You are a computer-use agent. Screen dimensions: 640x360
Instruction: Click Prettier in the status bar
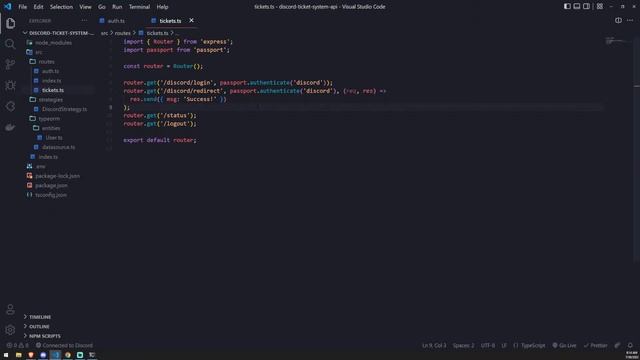pyautogui.click(x=596, y=345)
